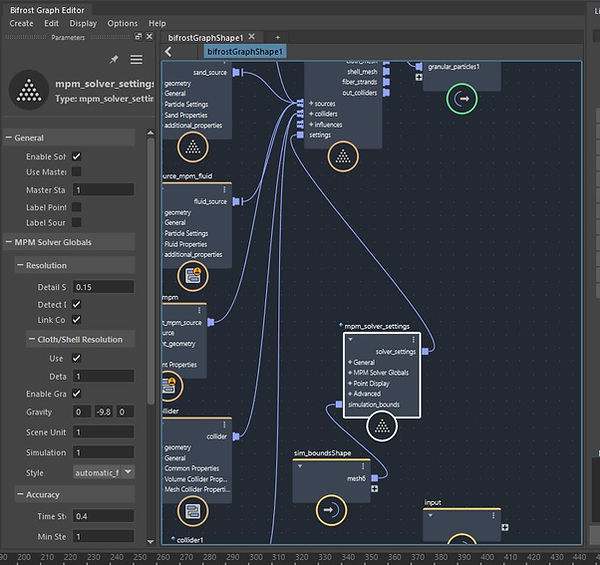This screenshot has width=600, height=565.
Task: Click the fluid_source output port
Action: (x=236, y=201)
